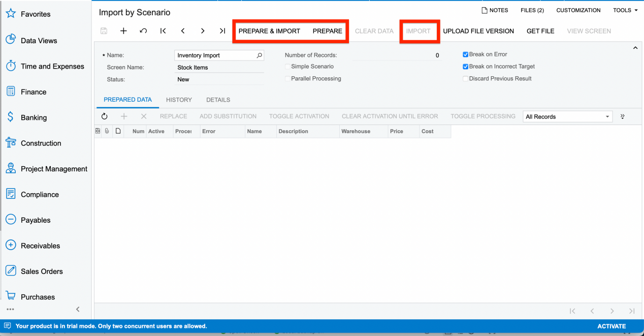Click the Cancel/undo arrow icon
The image size is (644, 336).
(143, 31)
